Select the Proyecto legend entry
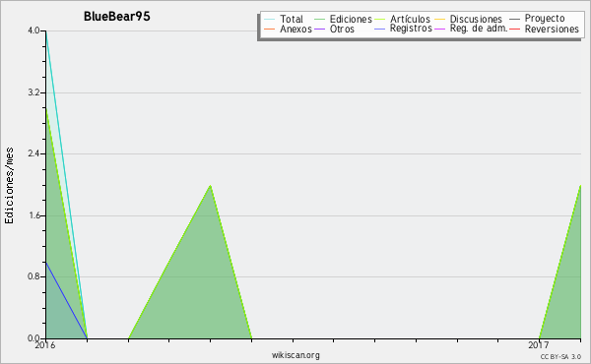Image resolution: width=591 pixels, height=364 pixels. 537,18
